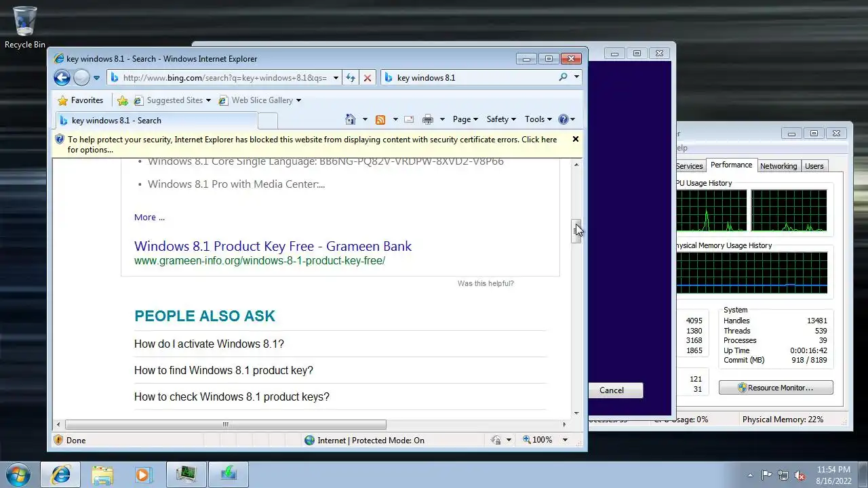
Task: Open Windows 8.1 Product Key Free link
Action: pyautogui.click(x=273, y=246)
